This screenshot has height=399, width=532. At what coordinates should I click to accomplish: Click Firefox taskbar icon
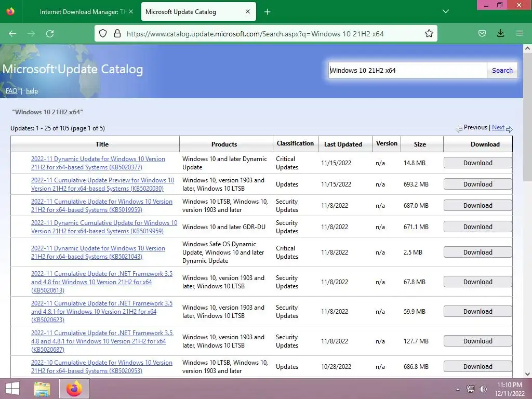(x=74, y=389)
